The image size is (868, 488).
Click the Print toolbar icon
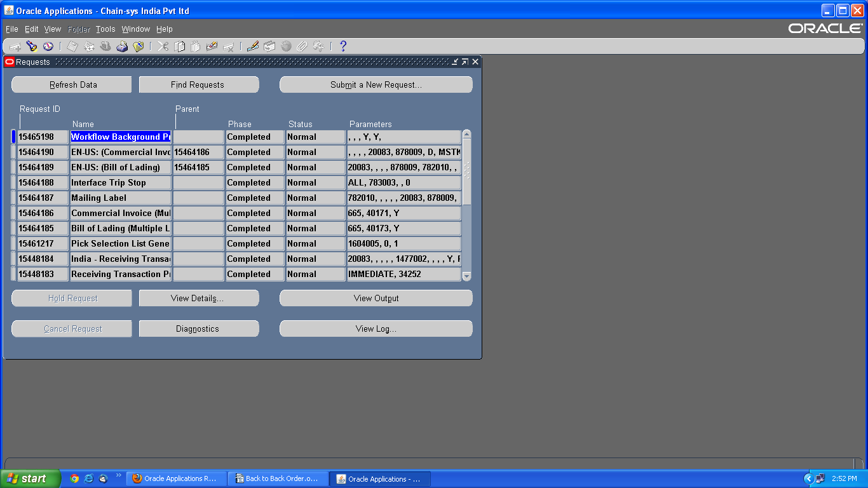[x=122, y=46]
